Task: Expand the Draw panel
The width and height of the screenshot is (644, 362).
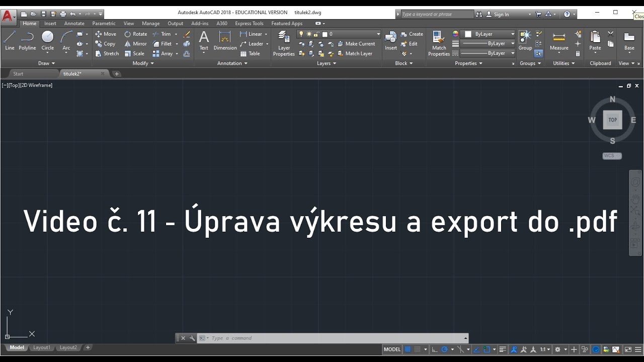Action: (x=47, y=63)
